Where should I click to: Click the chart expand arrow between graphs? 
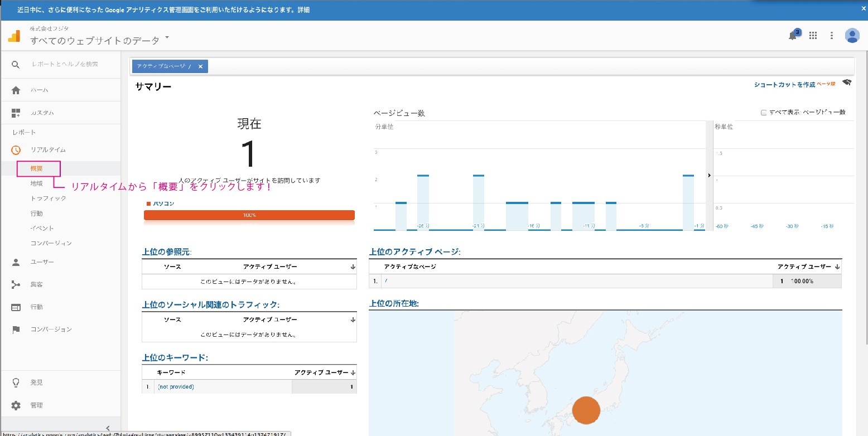coord(710,176)
